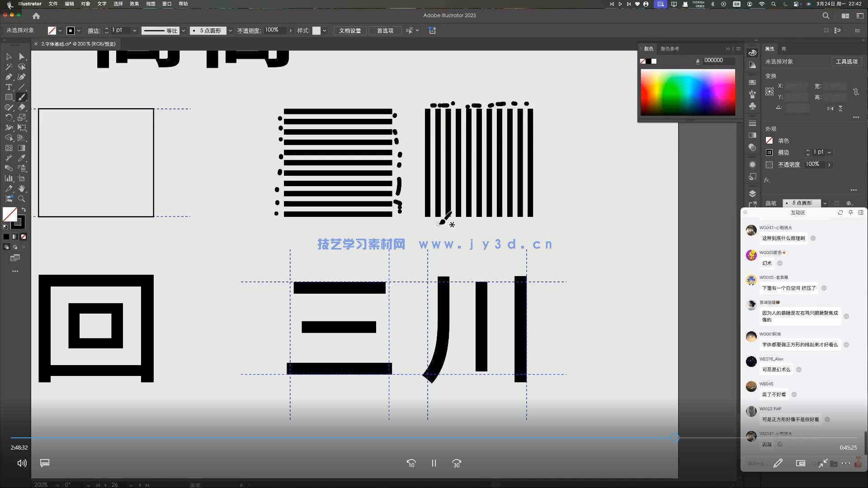
Task: Expand the stroke variable width profile dropdown
Action: pos(183,30)
